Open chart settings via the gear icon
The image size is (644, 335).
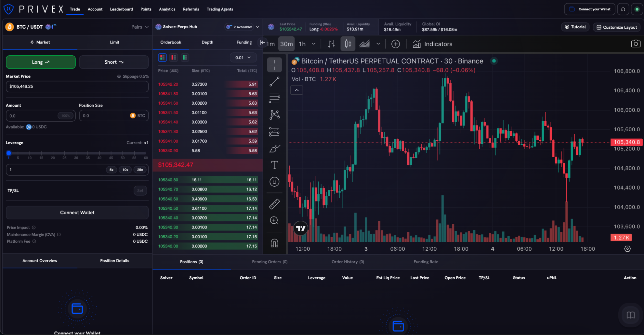pyautogui.click(x=627, y=248)
